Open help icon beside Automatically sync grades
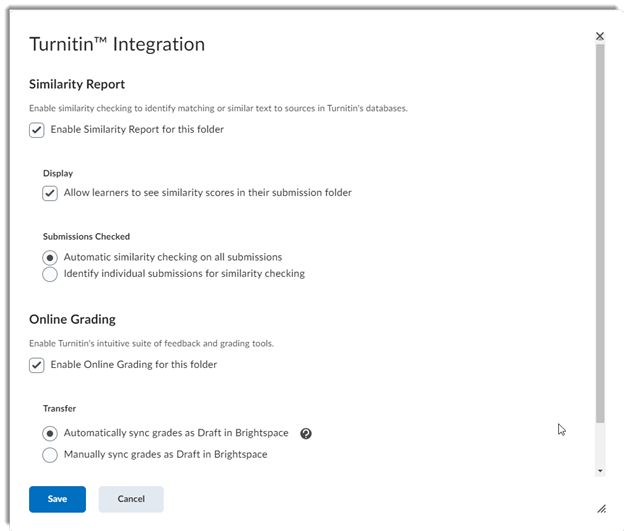Screen dimensions: 624x531 click(306, 434)
